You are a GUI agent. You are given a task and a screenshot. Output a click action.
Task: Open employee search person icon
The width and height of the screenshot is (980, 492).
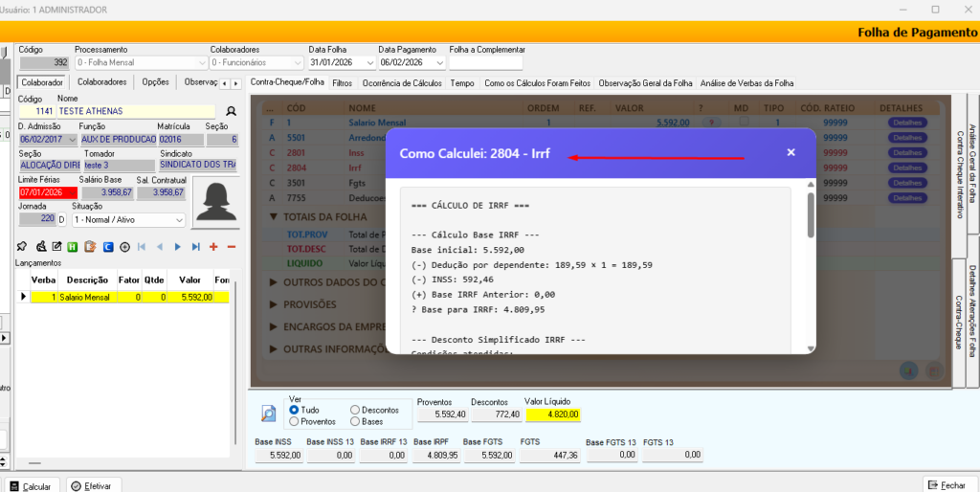[x=231, y=112]
